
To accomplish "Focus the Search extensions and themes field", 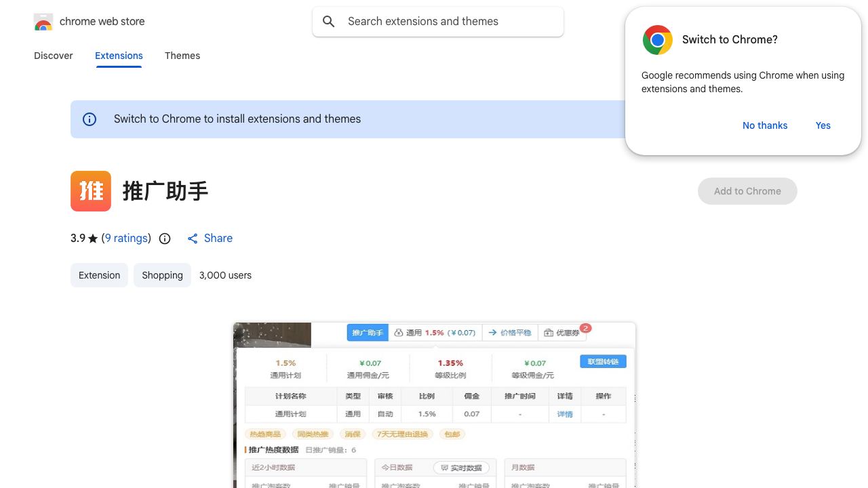I will pos(438,22).
